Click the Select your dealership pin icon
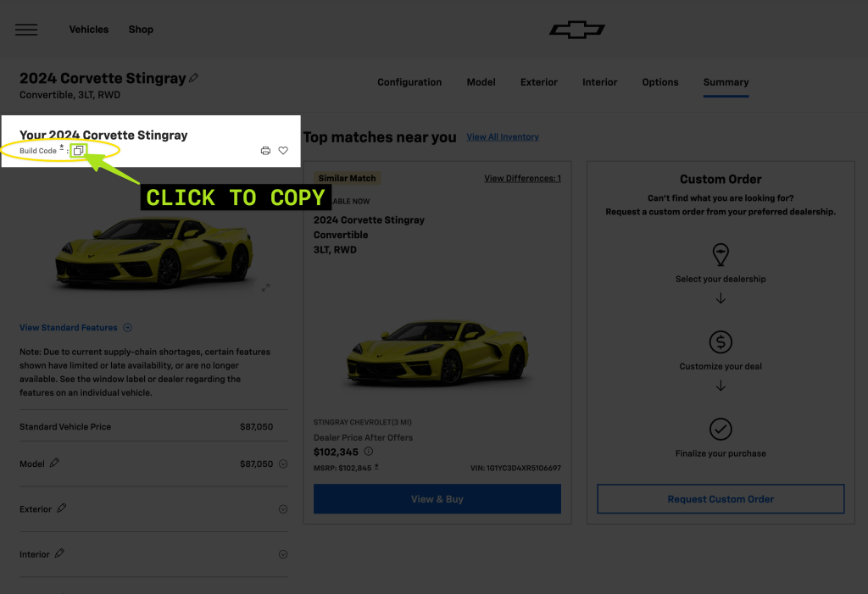The image size is (868, 594). coord(721,255)
